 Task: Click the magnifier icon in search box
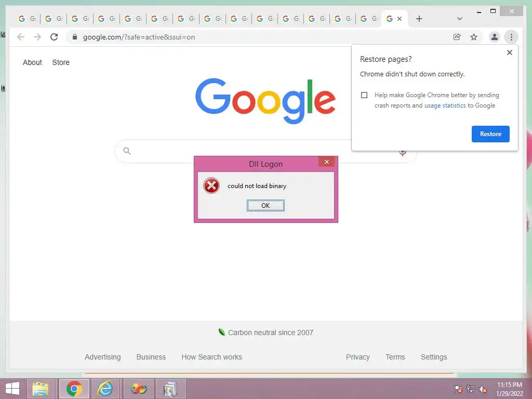[127, 151]
